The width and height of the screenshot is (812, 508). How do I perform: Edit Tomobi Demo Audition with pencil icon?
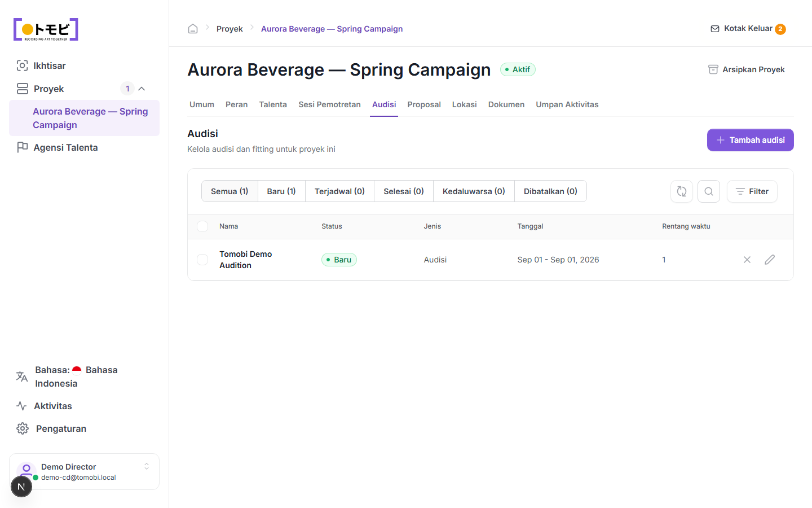pyautogui.click(x=770, y=260)
